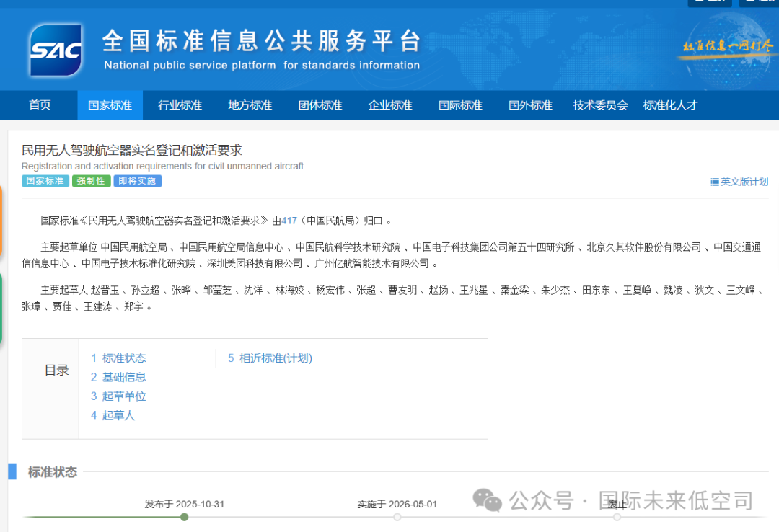This screenshot has height=532, width=779.
Task: Click the 即将实施 badge
Action: [137, 181]
